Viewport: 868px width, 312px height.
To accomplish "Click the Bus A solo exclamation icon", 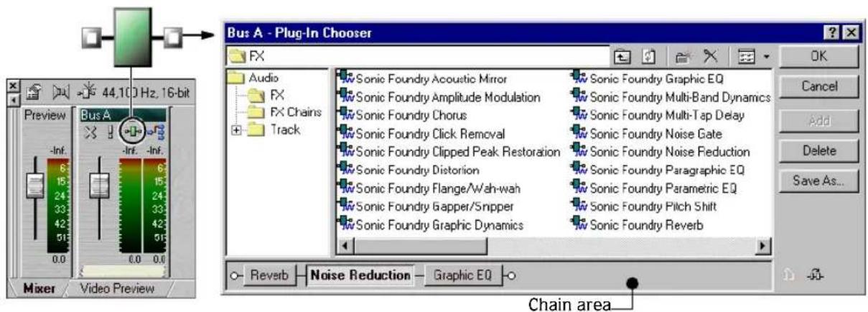I will [x=110, y=132].
